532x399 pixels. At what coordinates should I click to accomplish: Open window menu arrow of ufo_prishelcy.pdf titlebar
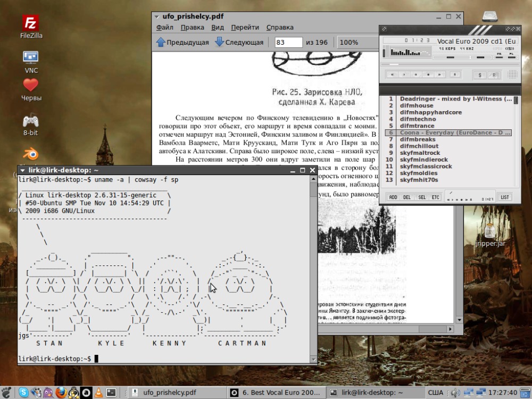tap(157, 16)
